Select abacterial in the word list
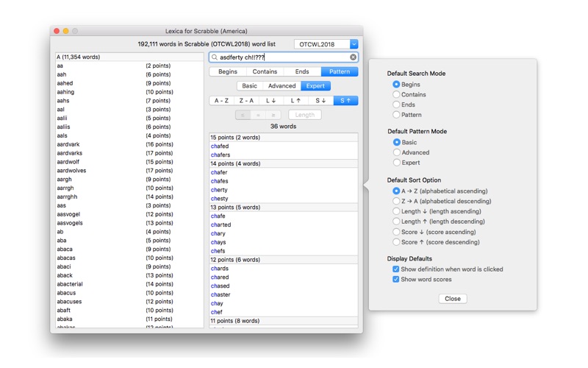Image resolution: width=588 pixels, height=368 pixels. (70, 284)
